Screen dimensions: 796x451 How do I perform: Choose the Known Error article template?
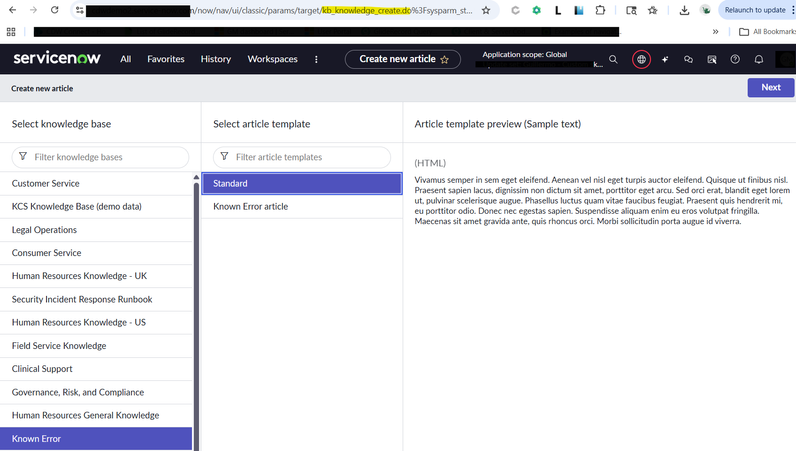[x=302, y=207]
